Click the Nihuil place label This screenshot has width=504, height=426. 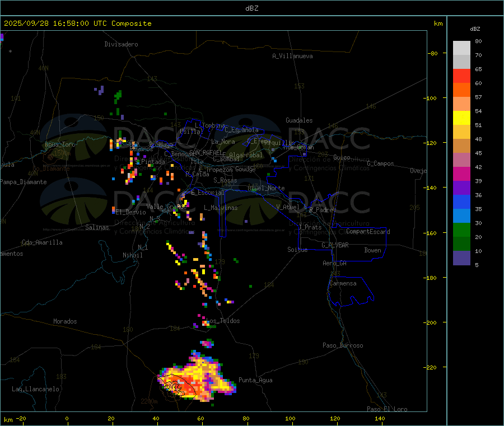click(x=132, y=255)
